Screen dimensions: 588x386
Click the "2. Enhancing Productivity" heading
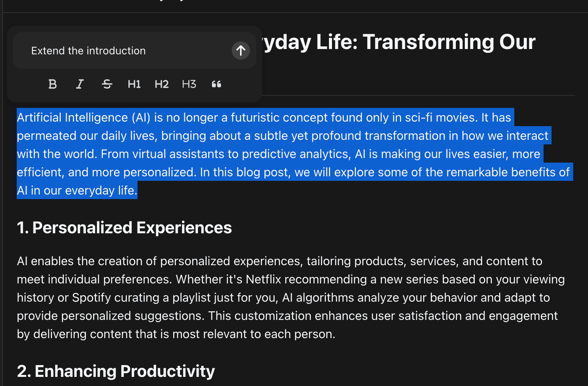[x=116, y=371]
